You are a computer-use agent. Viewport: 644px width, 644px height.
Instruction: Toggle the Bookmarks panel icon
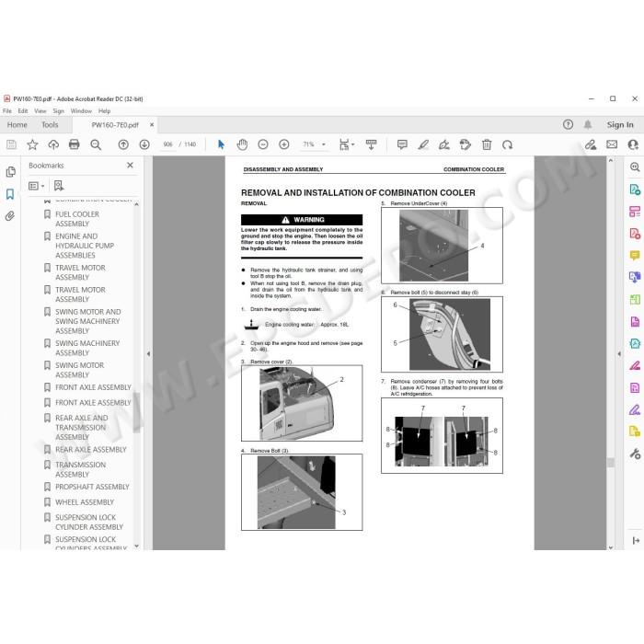coord(10,194)
